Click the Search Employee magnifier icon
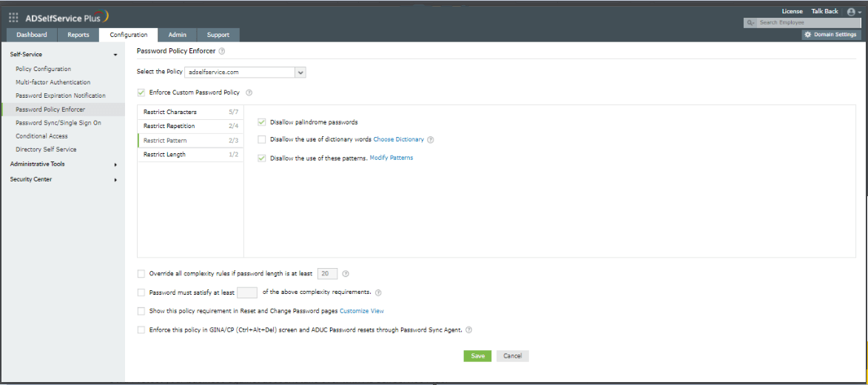Viewport: 868px width, 385px height. tap(750, 23)
